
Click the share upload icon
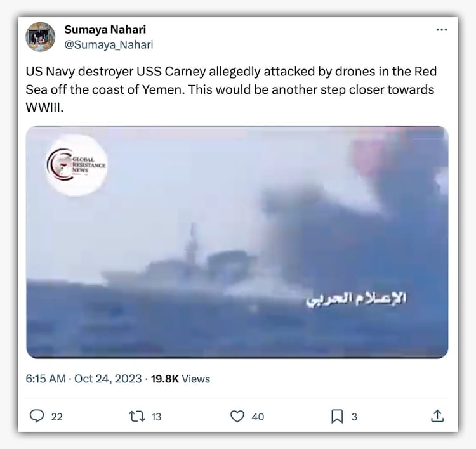(437, 416)
